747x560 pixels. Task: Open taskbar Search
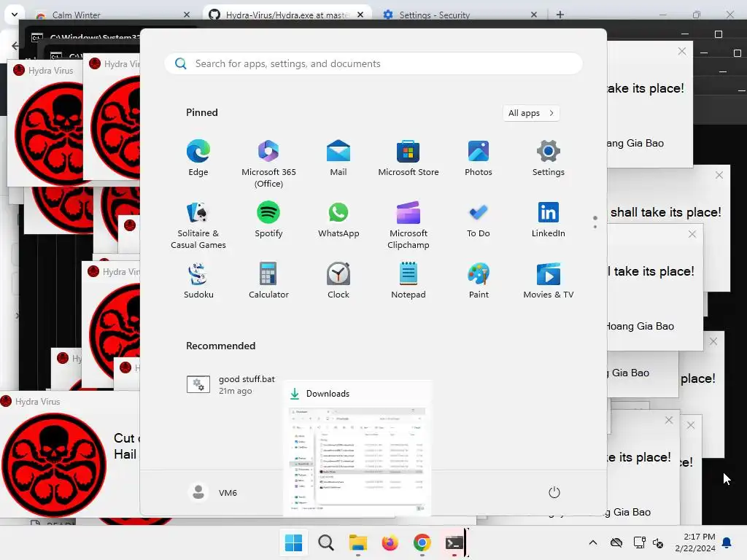pos(326,542)
